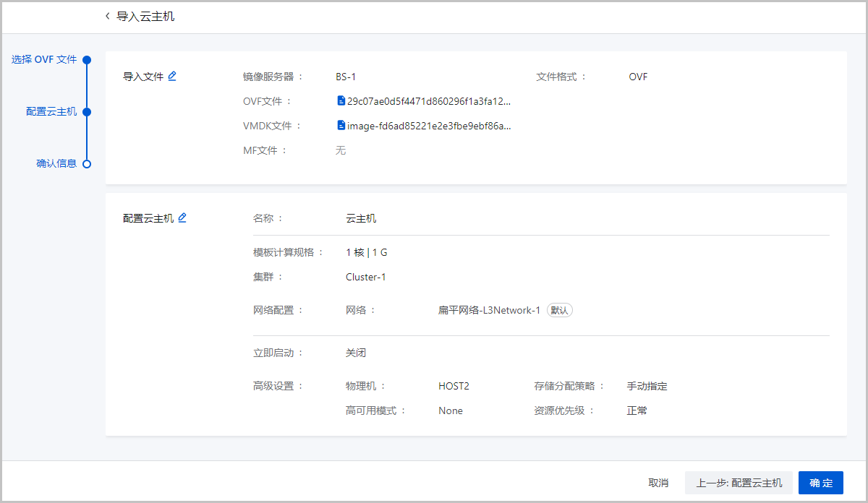Click the Cluster-1 cluster value
The height and width of the screenshot is (503, 868).
pyautogui.click(x=366, y=277)
